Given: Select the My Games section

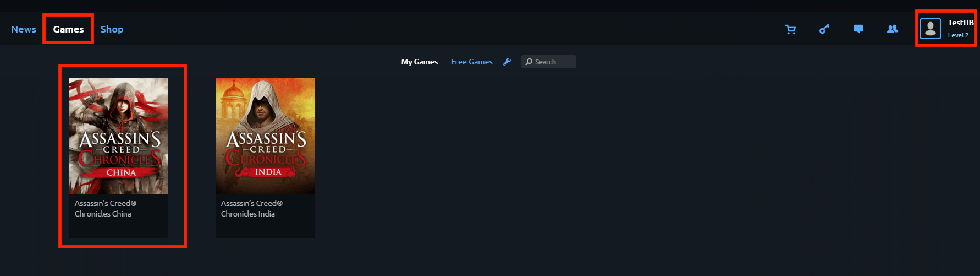Looking at the screenshot, I should 420,62.
